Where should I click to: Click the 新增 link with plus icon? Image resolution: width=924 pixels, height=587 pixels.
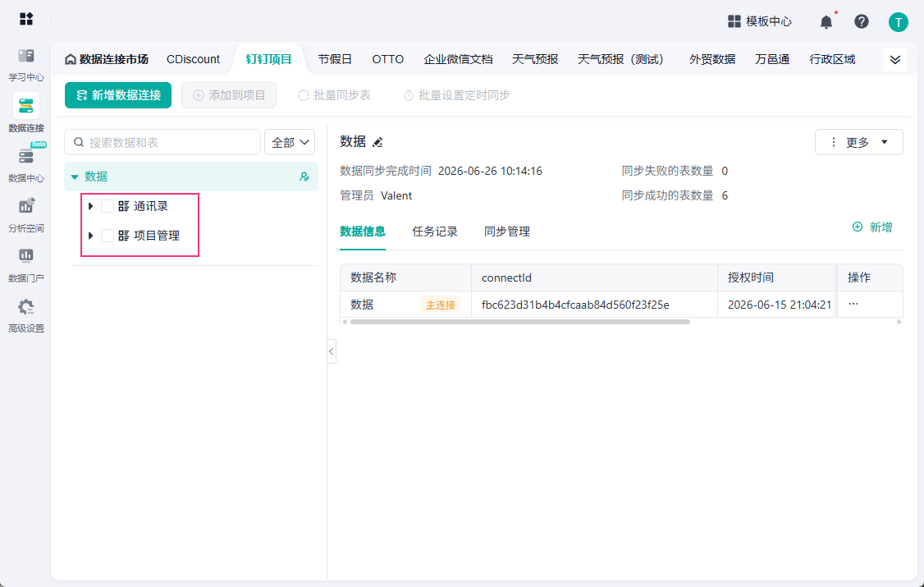pos(872,227)
